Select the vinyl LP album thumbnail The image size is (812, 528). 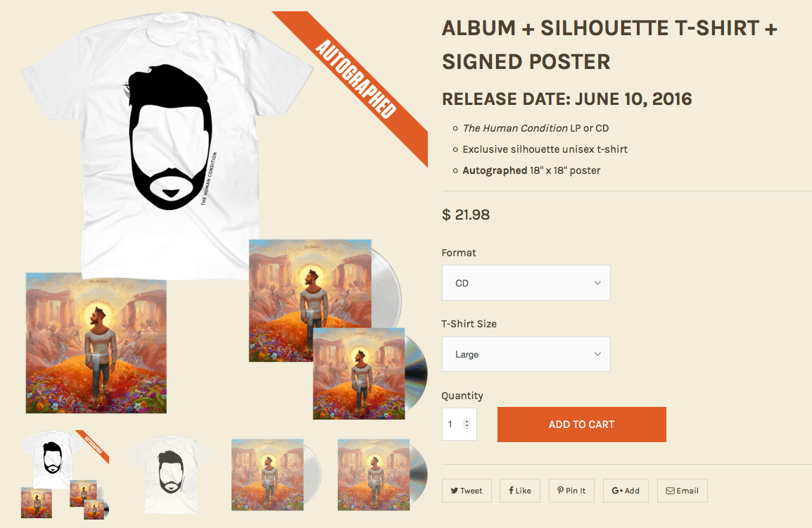[276, 474]
